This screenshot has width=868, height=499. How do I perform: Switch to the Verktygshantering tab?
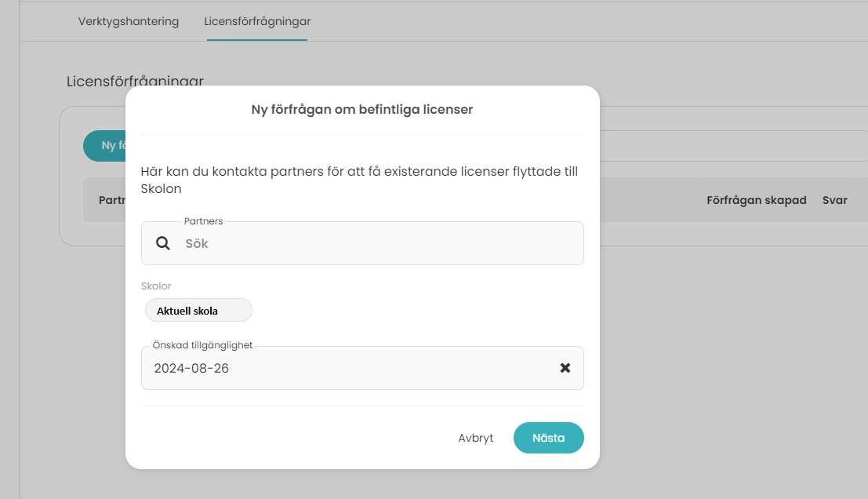click(x=129, y=21)
